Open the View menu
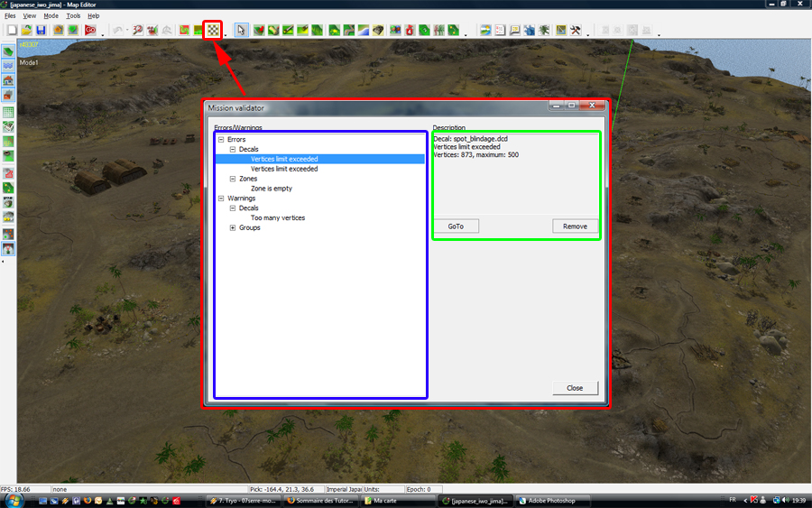This screenshot has height=508, width=812. pos(30,16)
